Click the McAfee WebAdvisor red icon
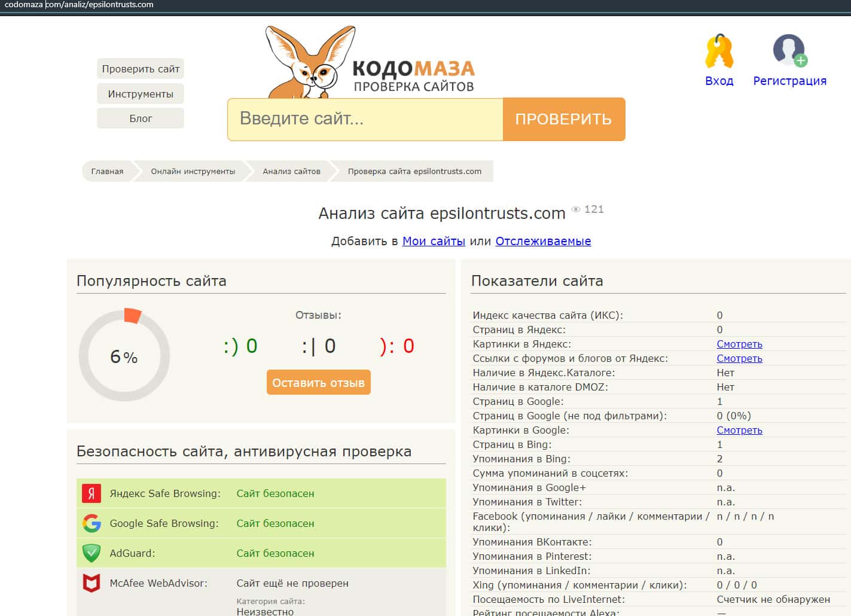Screen dimensions: 851x616 (x=91, y=583)
